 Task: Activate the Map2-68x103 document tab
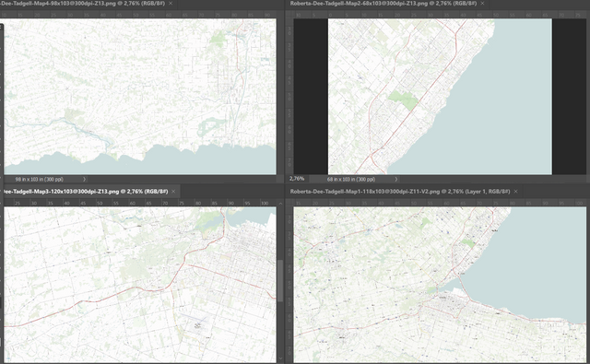[x=383, y=4]
